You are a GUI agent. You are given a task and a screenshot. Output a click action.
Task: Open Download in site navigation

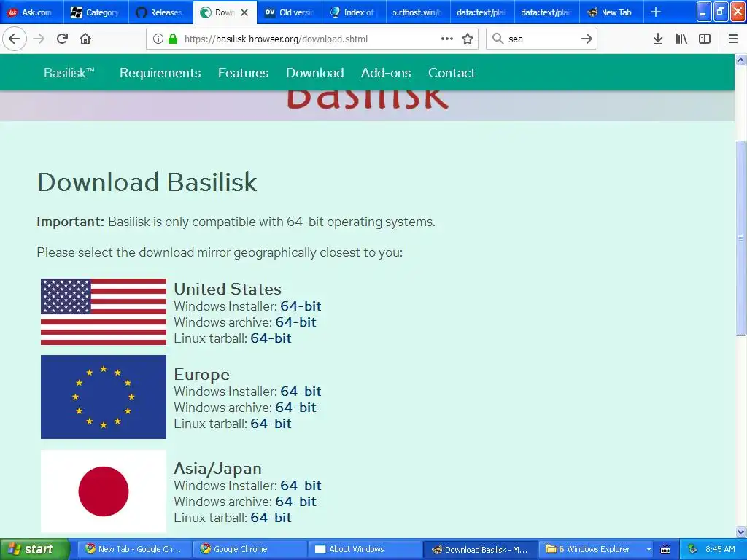[x=315, y=72]
